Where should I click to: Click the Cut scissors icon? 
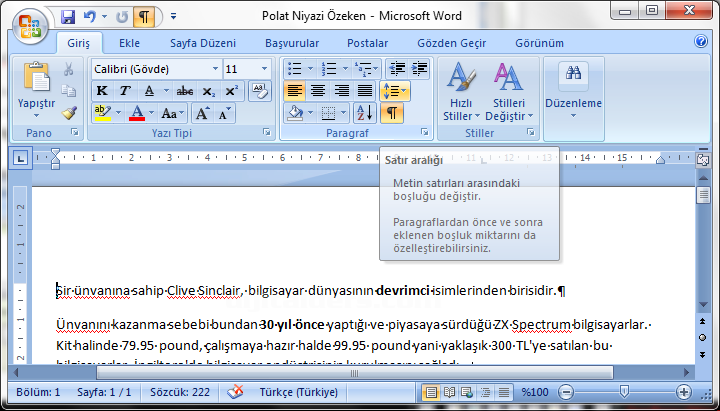(68, 69)
